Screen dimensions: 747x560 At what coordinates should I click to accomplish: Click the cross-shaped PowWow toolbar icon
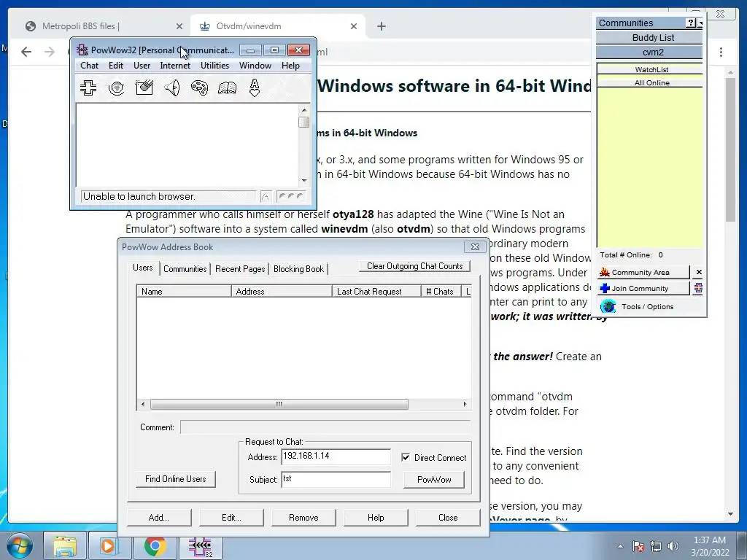88,87
